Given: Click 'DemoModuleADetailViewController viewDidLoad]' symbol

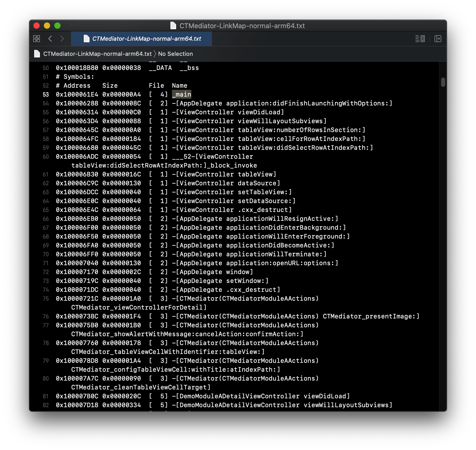Looking at the screenshot, I should point(265,396).
